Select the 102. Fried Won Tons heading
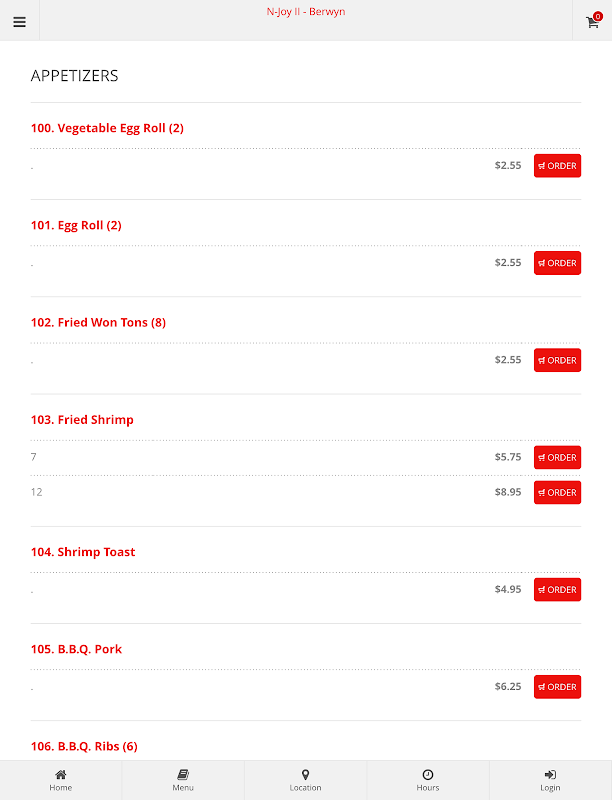 98,323
